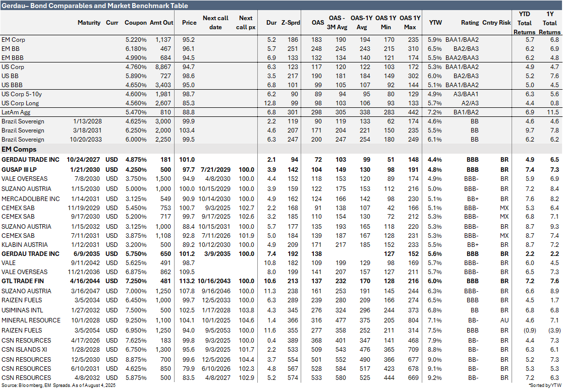Click the 'US Corp 5-10y' row label
The image size is (563, 392).
click(22, 94)
